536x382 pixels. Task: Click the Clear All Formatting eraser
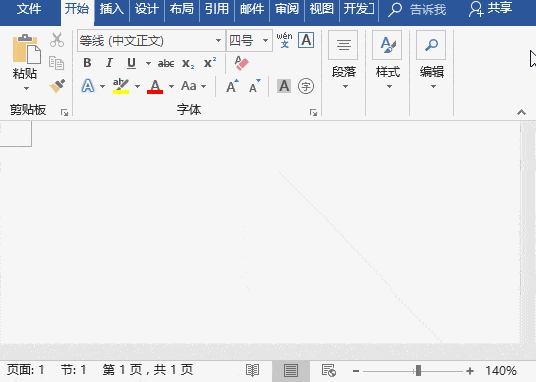(241, 63)
